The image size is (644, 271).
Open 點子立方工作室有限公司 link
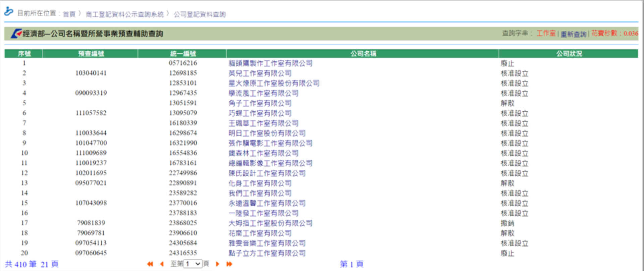click(x=267, y=253)
